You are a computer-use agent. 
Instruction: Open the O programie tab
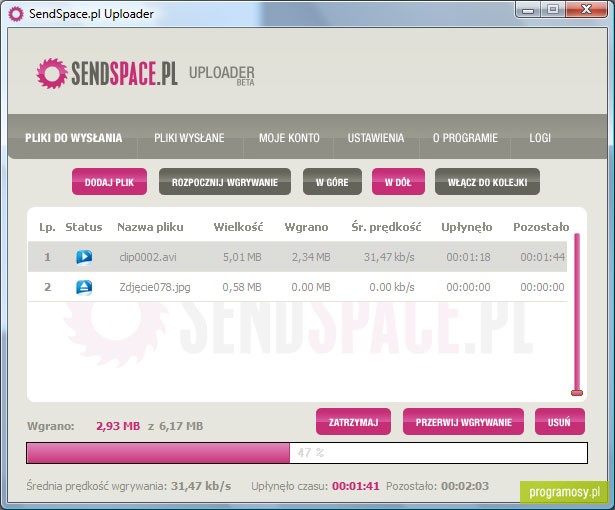465,138
